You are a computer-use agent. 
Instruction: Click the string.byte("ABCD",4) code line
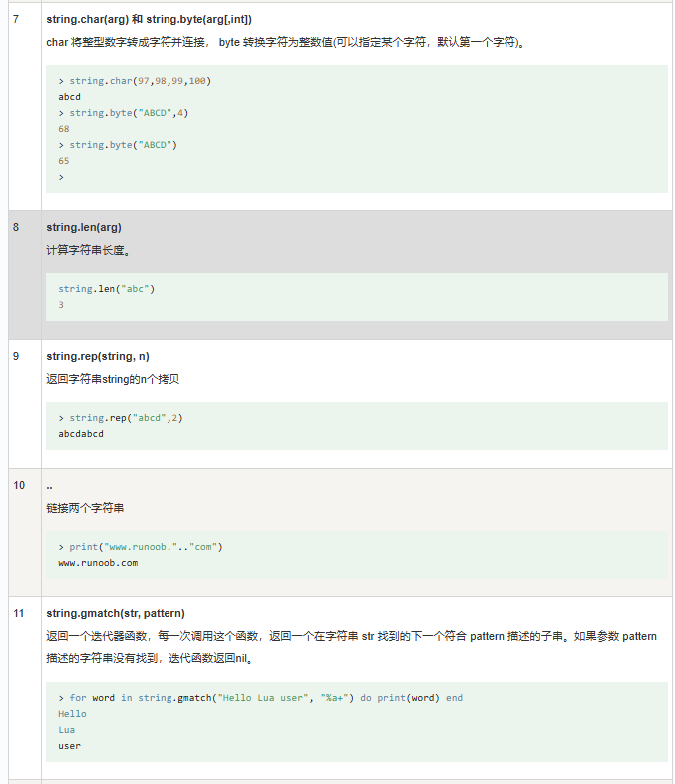(124, 113)
